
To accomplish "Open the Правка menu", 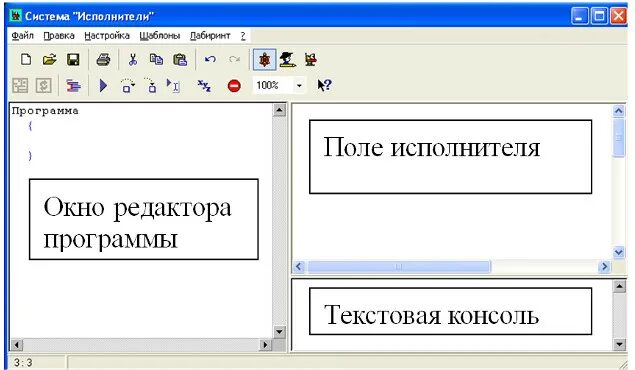I will click(x=59, y=36).
